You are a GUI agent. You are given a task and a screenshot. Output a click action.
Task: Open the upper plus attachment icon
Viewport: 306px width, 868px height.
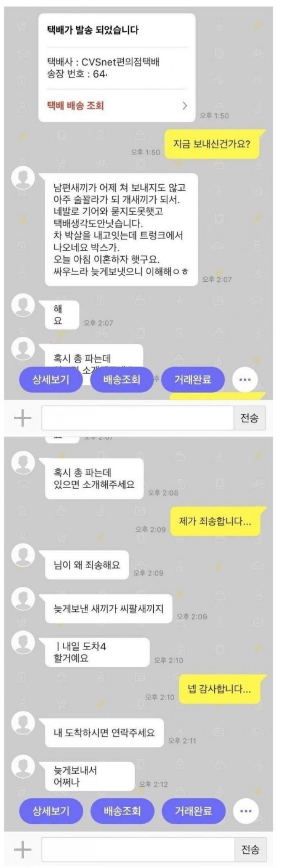[x=23, y=418]
